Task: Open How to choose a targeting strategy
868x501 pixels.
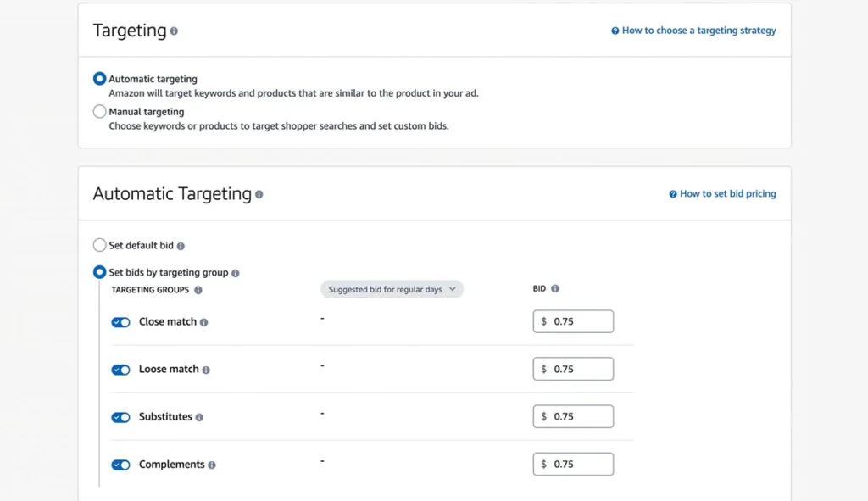Action: point(695,30)
